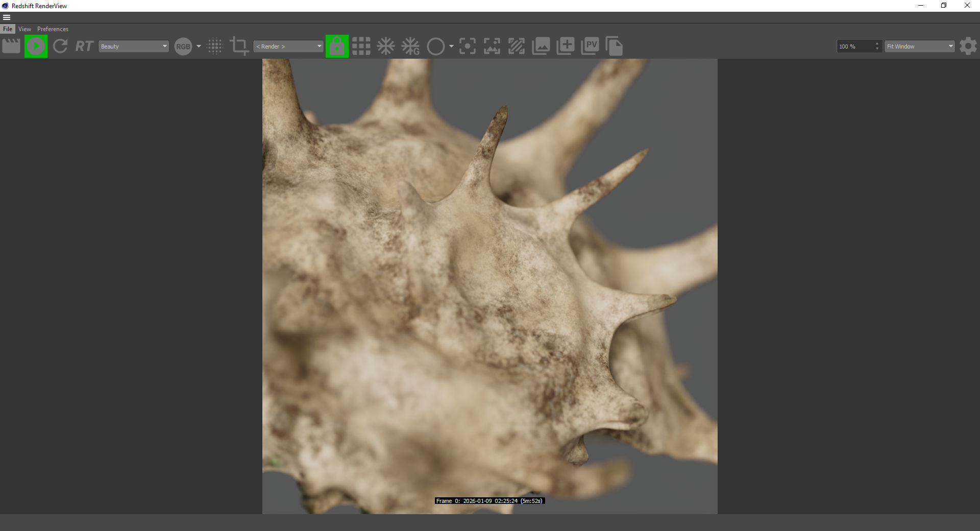The width and height of the screenshot is (980, 531).
Task: Open the Beauty AOV dropdown
Action: click(133, 46)
